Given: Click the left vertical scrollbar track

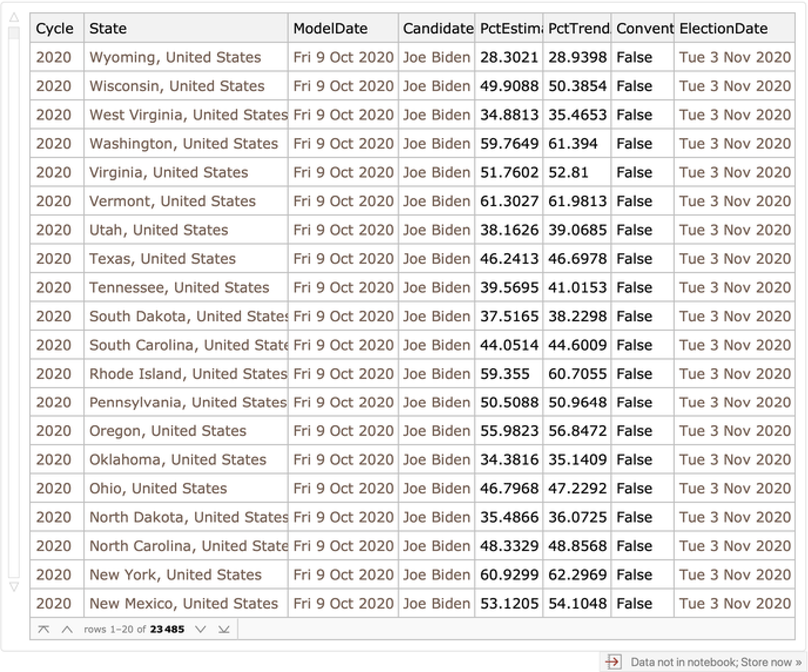Looking at the screenshot, I should [x=14, y=294].
